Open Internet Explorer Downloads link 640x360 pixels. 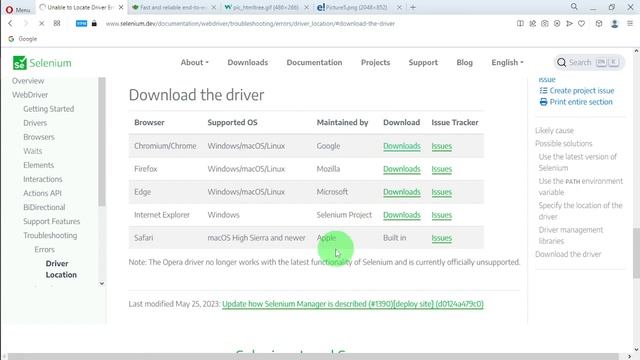[402, 215]
